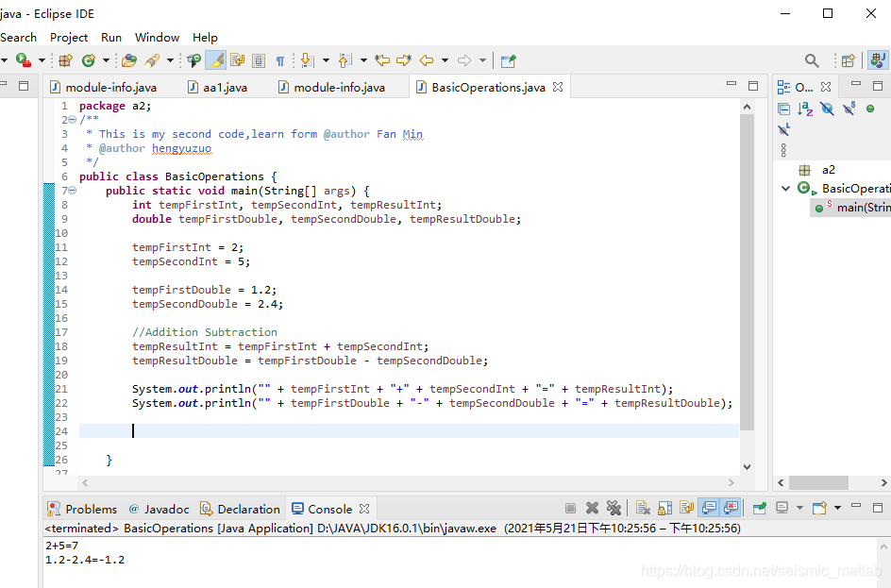
Task: Collapse the BasicOperations class node
Action: pyautogui.click(x=786, y=189)
